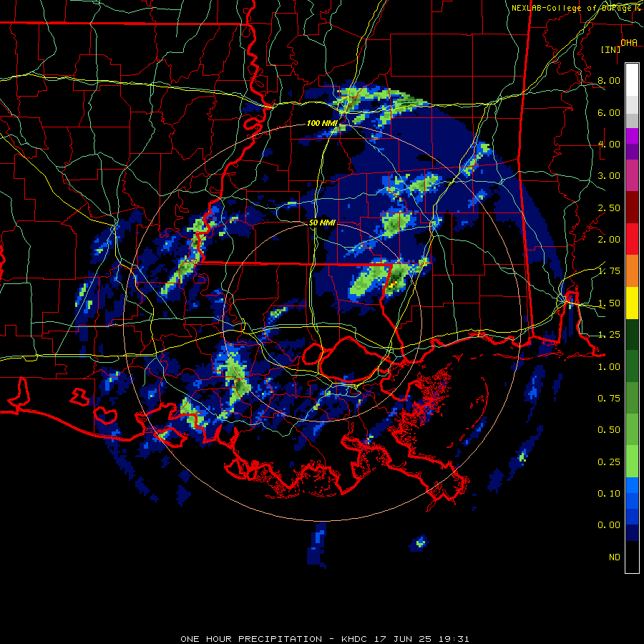Click the 2.00 legend value

click(609, 240)
